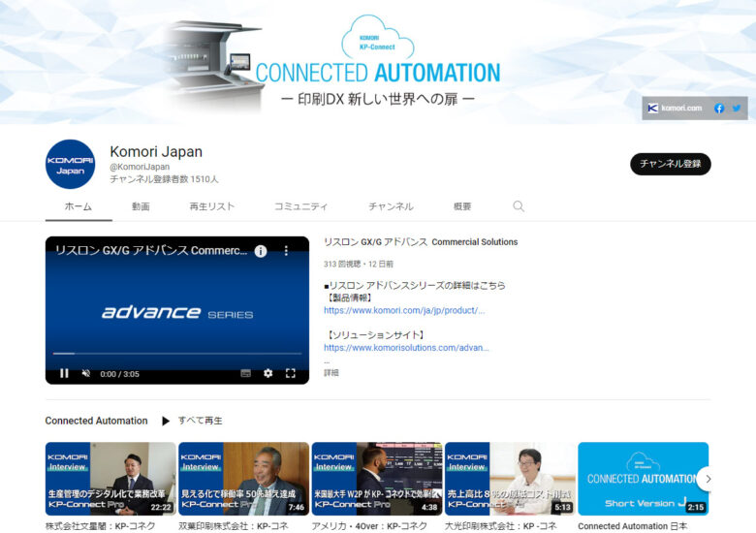Toggle subtitles on the video player

tap(246, 373)
